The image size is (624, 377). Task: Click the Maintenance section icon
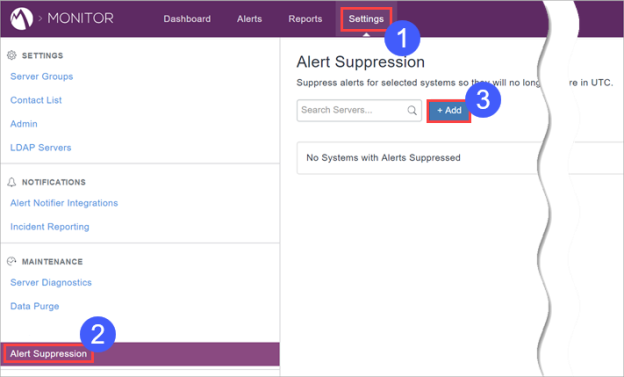coord(12,261)
